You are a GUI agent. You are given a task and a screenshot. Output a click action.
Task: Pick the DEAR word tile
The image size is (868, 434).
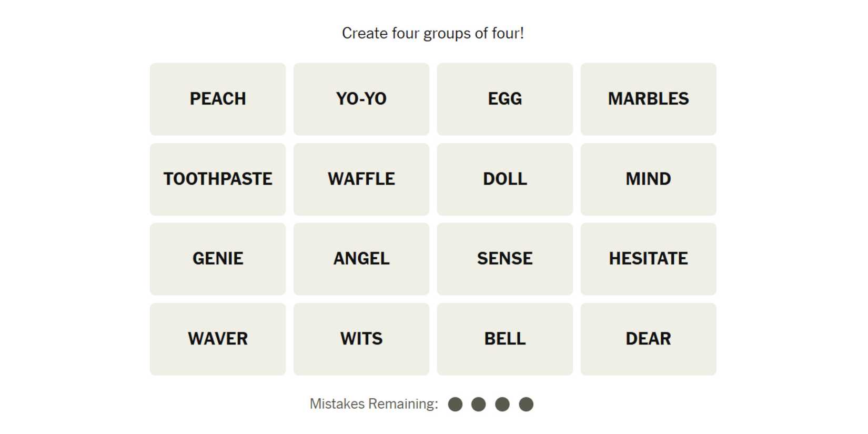[648, 339]
